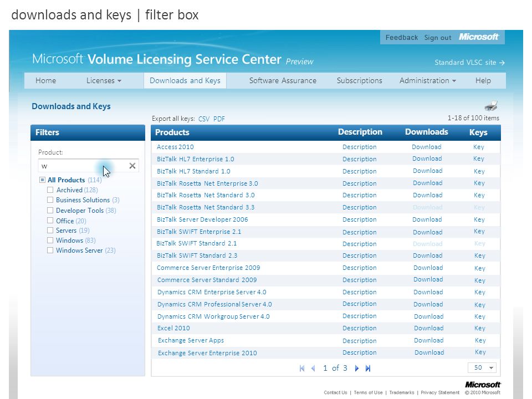This screenshot has width=532, height=399.
Task: Click the printer icon
Action: pos(491,106)
